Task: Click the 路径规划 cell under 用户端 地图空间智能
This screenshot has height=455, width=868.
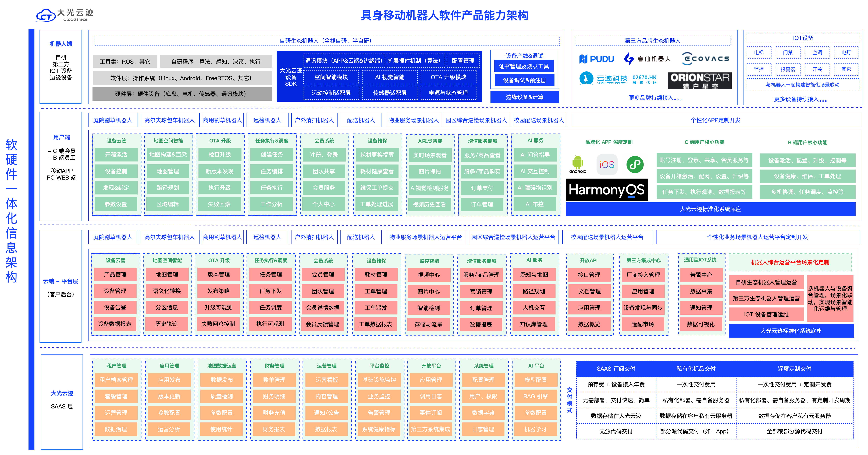Action: [x=168, y=188]
